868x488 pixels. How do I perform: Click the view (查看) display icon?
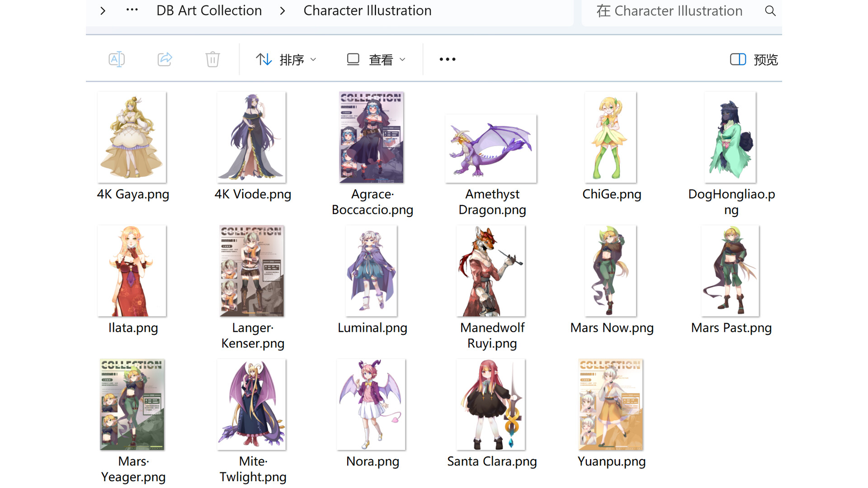coord(352,59)
